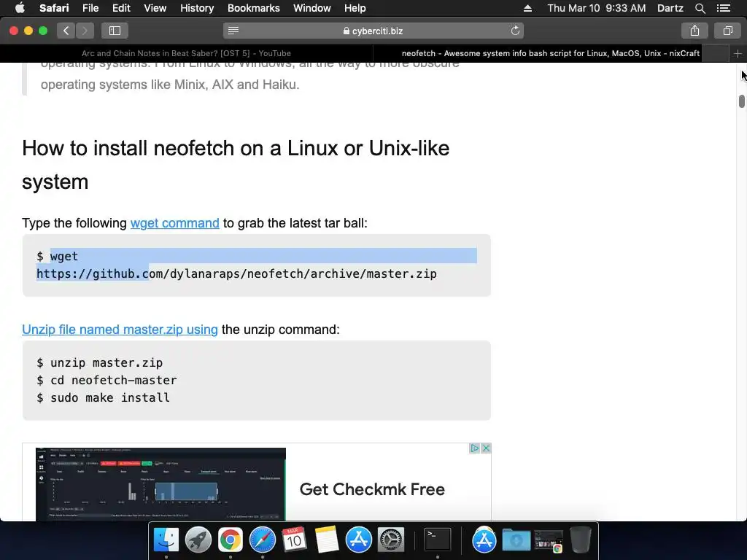Open the Window menu
The width and height of the screenshot is (747, 560).
pos(311,8)
